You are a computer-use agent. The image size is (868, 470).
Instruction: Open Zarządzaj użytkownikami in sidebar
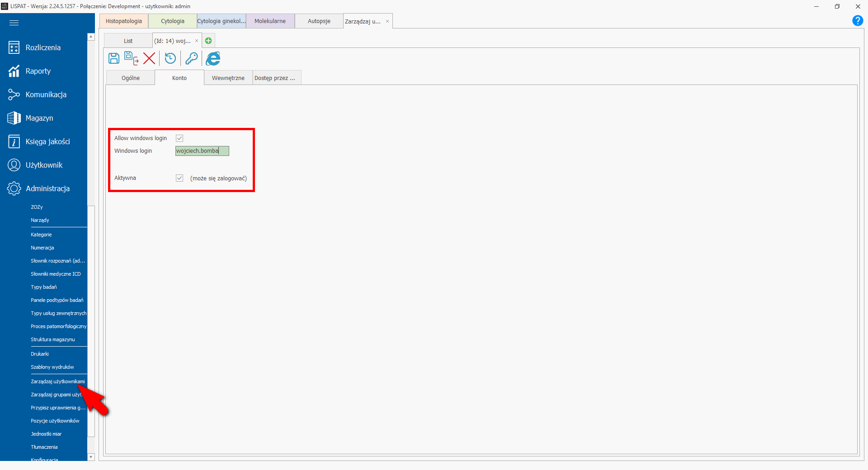57,381
